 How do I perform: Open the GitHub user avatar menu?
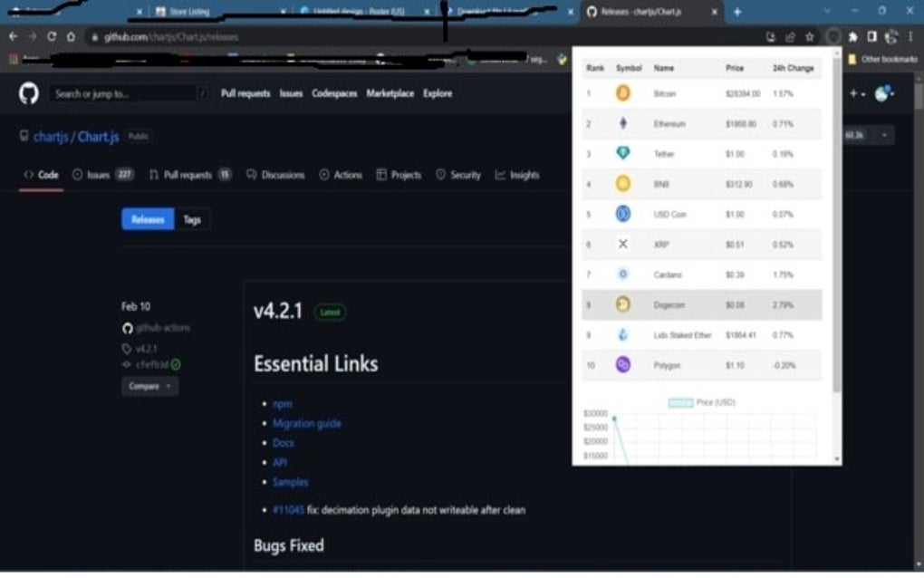point(883,93)
